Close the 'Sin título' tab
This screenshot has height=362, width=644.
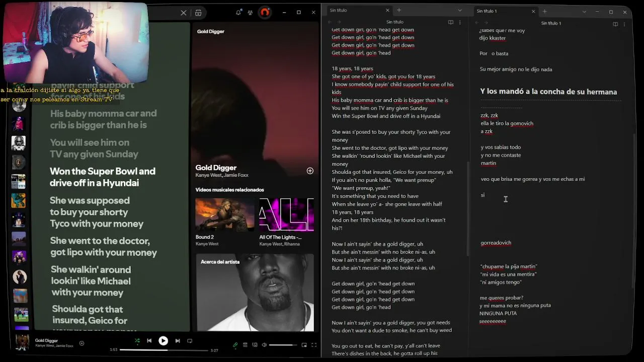click(x=387, y=10)
